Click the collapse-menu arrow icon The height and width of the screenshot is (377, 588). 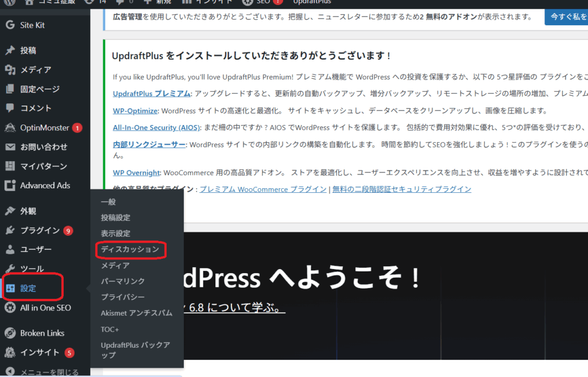[x=10, y=372]
